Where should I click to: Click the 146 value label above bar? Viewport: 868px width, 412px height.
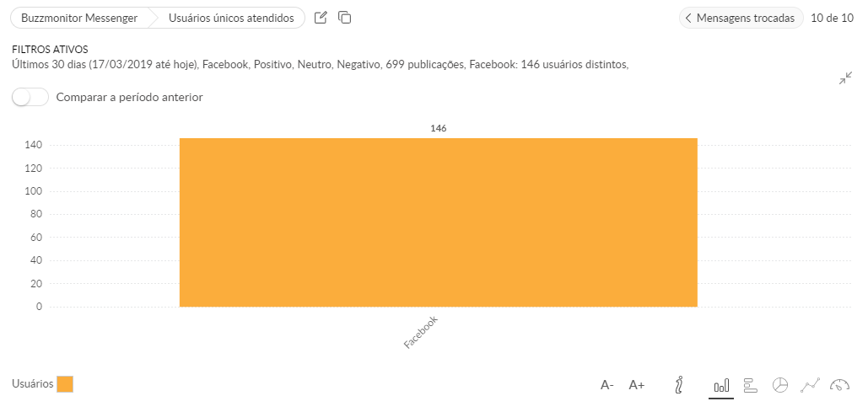coord(438,128)
